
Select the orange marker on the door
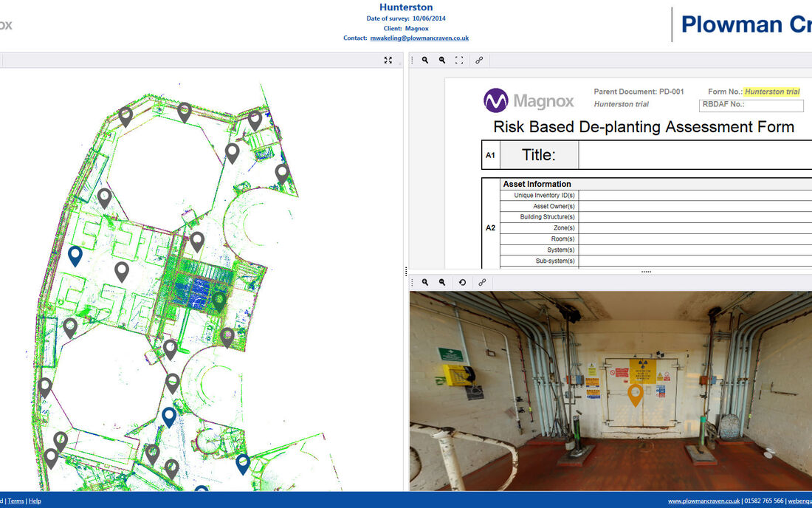click(635, 393)
